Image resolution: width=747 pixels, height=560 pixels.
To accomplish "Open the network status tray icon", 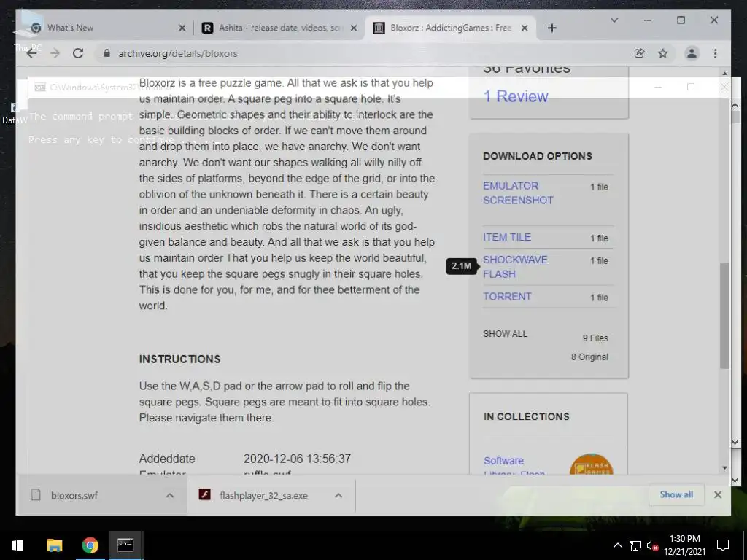I will [x=635, y=545].
